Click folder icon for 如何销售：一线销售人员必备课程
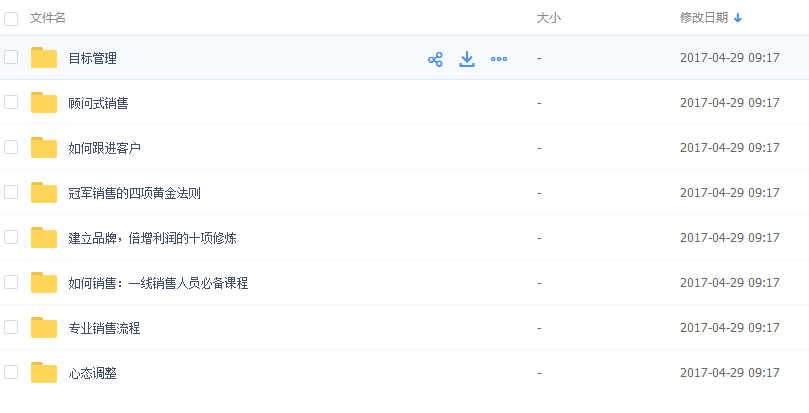The width and height of the screenshot is (809, 413). 44,282
